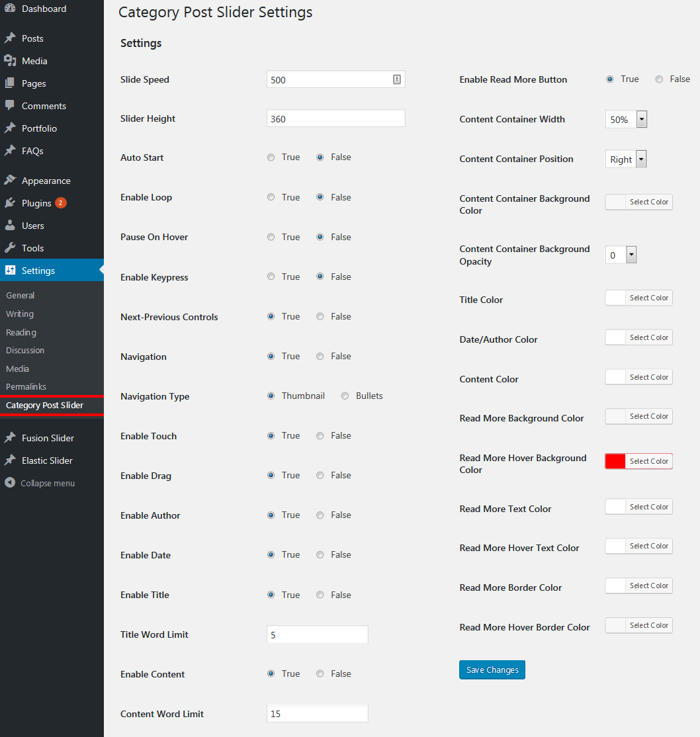Set Enable Author to False

[320, 515]
